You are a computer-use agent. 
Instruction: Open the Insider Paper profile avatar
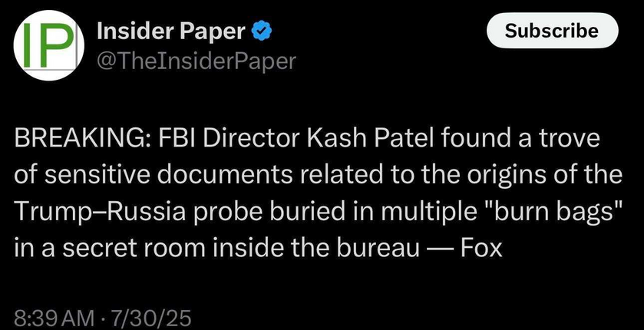pos(49,45)
